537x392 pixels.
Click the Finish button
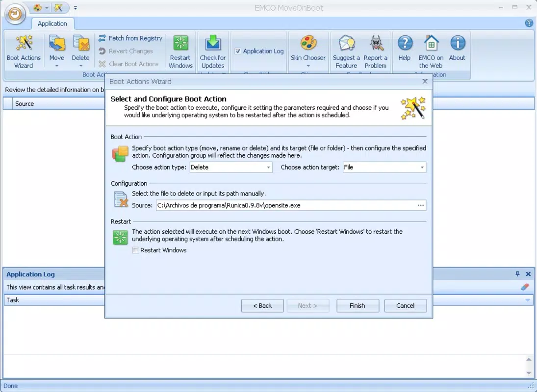click(358, 305)
